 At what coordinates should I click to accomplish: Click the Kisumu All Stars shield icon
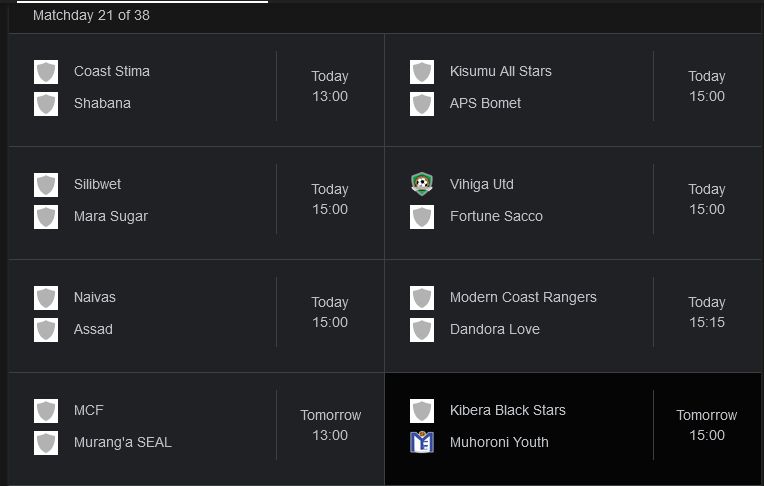(422, 72)
